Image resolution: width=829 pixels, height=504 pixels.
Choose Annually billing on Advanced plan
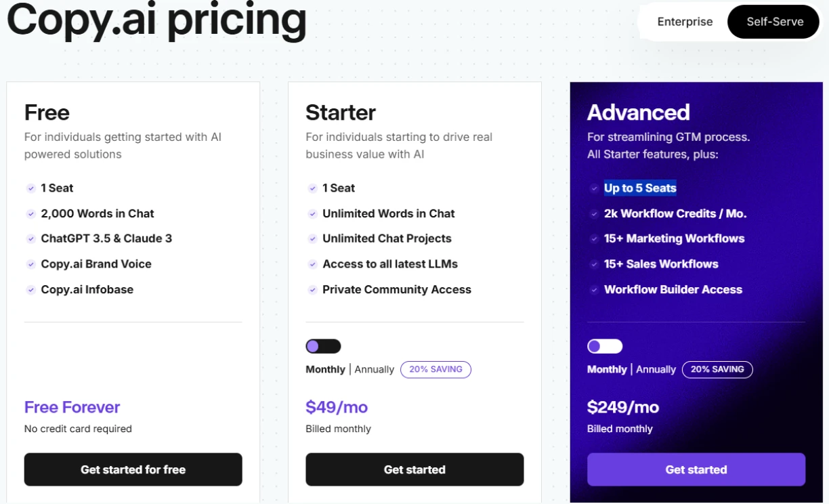tap(656, 369)
